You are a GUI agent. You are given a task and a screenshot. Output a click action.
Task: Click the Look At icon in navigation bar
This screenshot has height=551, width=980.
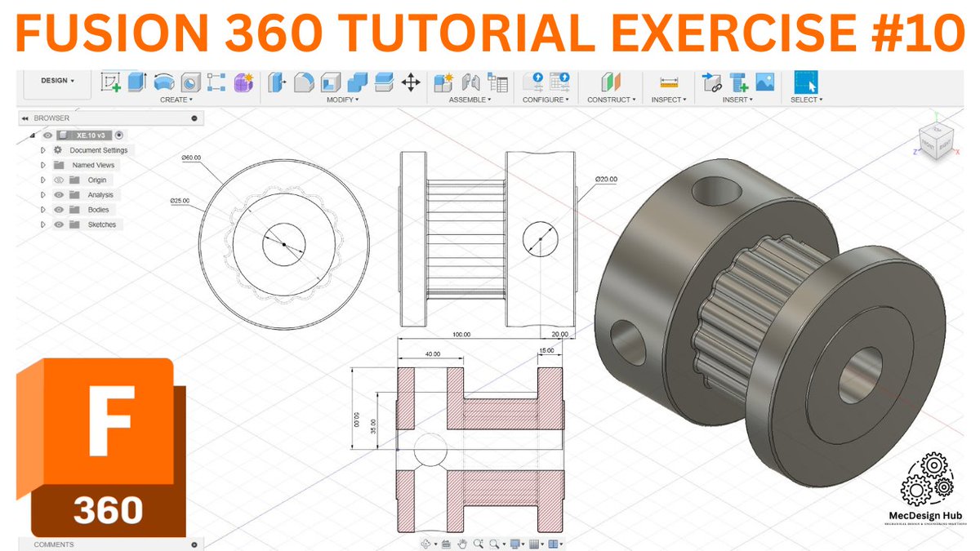pyautogui.click(x=446, y=544)
